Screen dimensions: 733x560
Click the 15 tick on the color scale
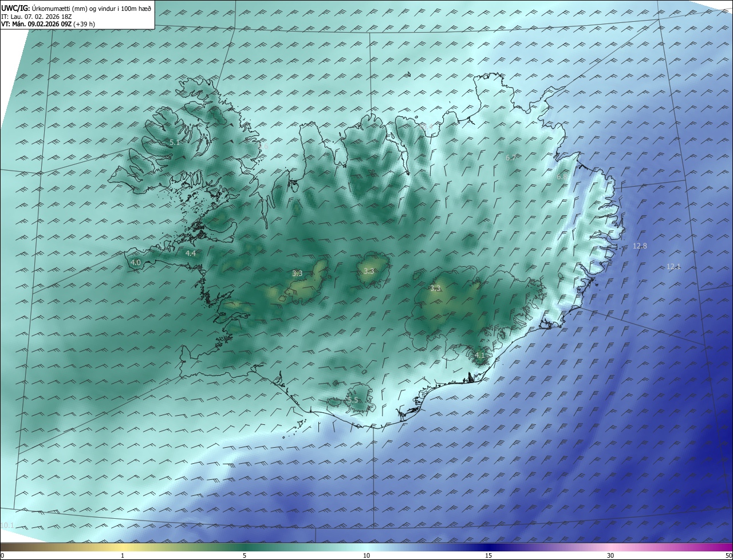[488, 555]
